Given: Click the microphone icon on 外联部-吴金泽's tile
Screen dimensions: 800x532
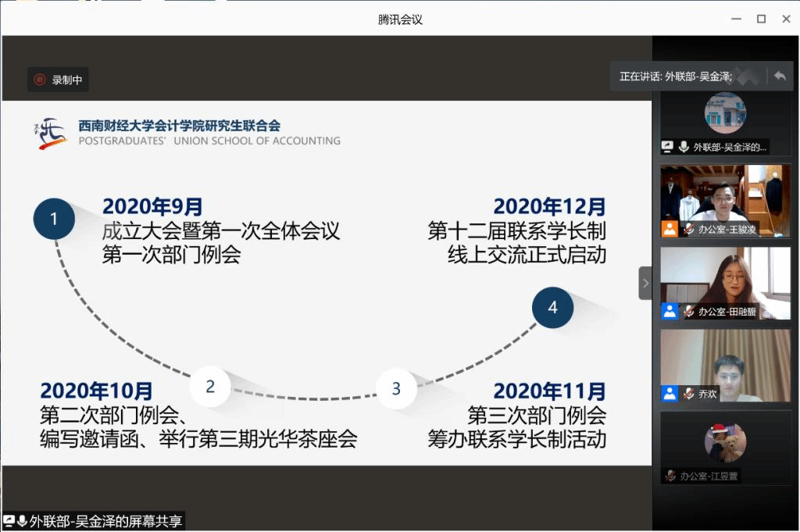Looking at the screenshot, I should coord(684,146).
